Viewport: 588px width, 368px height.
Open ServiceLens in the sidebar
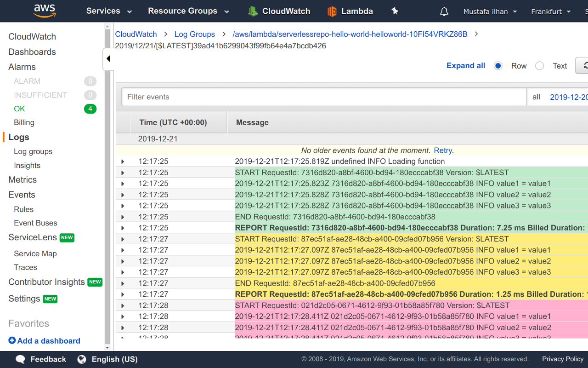[33, 237]
